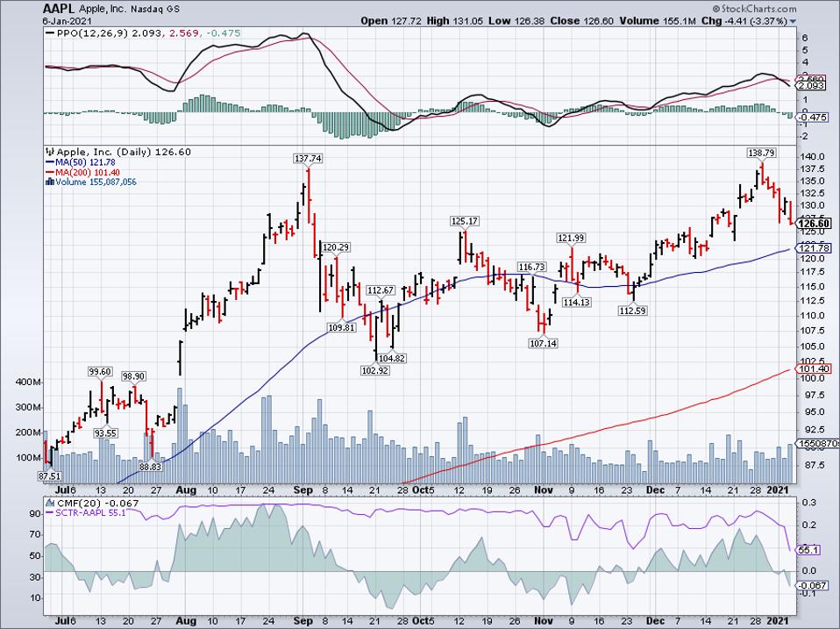The width and height of the screenshot is (840, 629).
Task: Click the -0.067 CMF axis tag
Action: click(812, 585)
